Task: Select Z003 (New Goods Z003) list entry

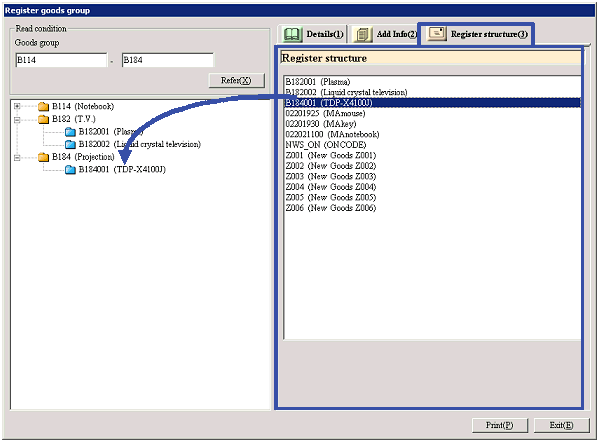Action: [330, 176]
